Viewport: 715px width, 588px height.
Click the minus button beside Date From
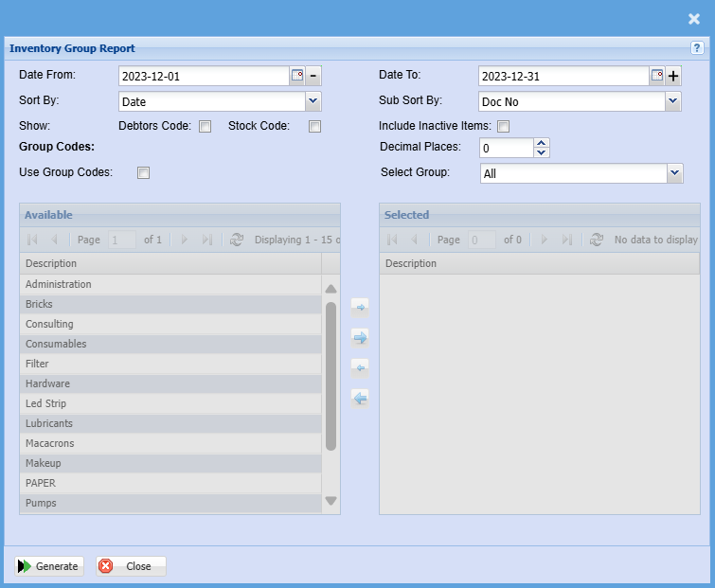[313, 77]
